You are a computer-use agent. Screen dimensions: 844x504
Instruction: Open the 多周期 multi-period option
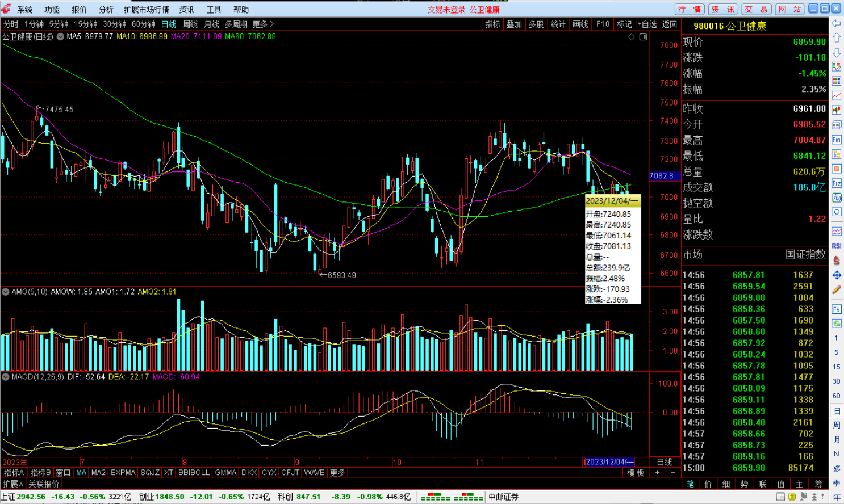(236, 24)
